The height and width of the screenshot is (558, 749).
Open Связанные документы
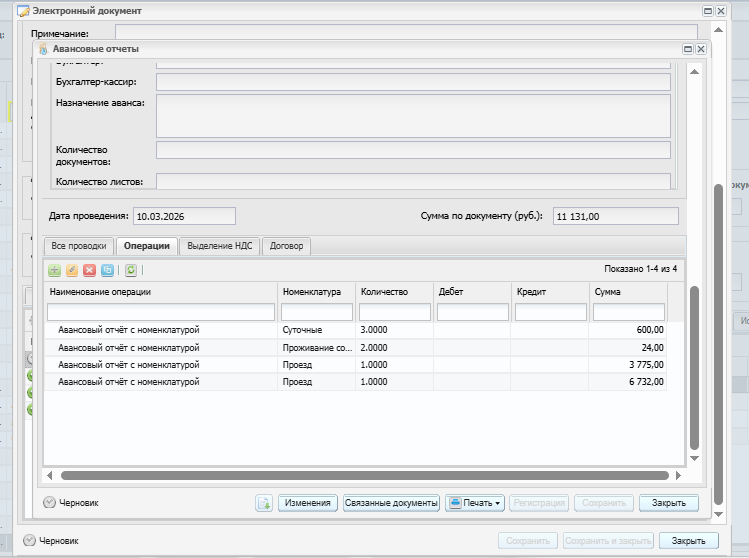(x=391, y=503)
